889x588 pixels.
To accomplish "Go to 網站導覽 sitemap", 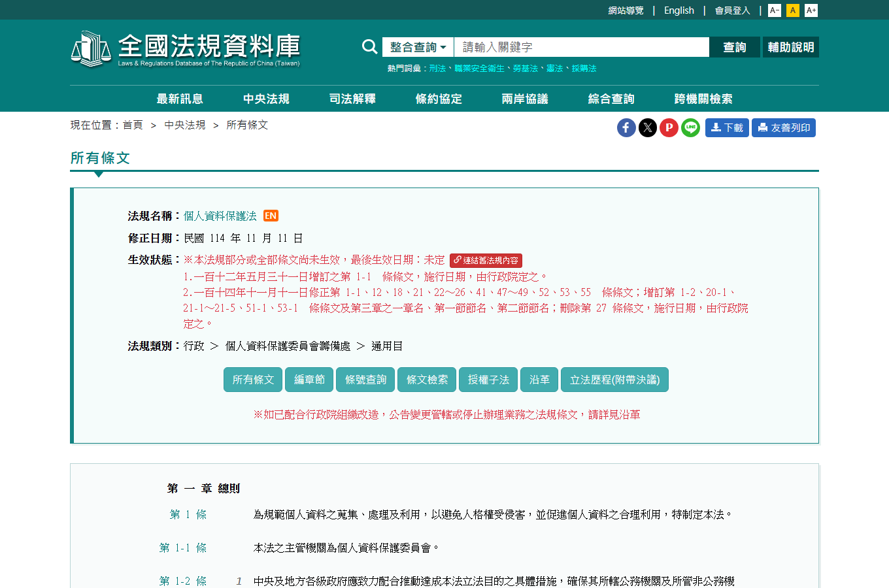I will point(626,10).
